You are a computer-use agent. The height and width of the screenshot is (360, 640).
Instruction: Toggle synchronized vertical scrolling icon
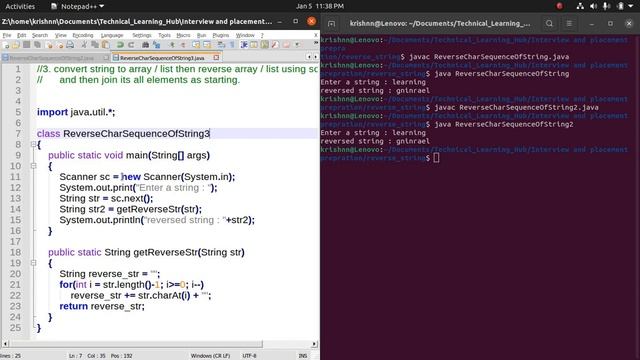pos(196,44)
